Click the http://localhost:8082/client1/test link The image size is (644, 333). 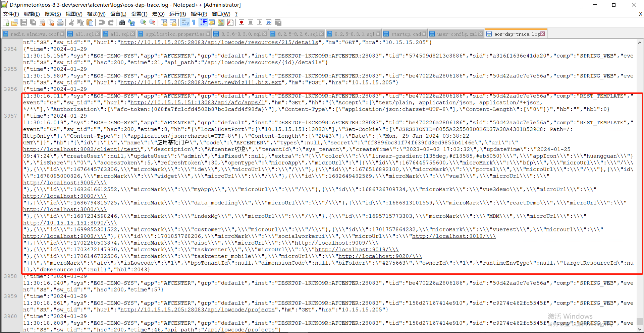pos(82,149)
